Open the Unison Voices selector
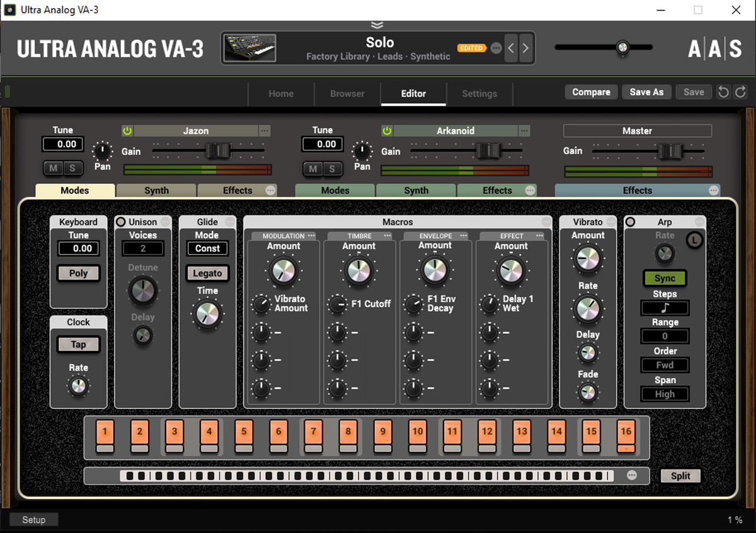Screen dimensions: 756x533 143,248
